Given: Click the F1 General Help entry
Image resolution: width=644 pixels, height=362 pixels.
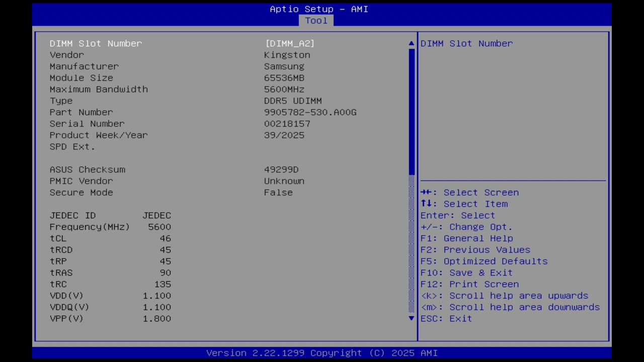Looking at the screenshot, I should coord(467,238).
